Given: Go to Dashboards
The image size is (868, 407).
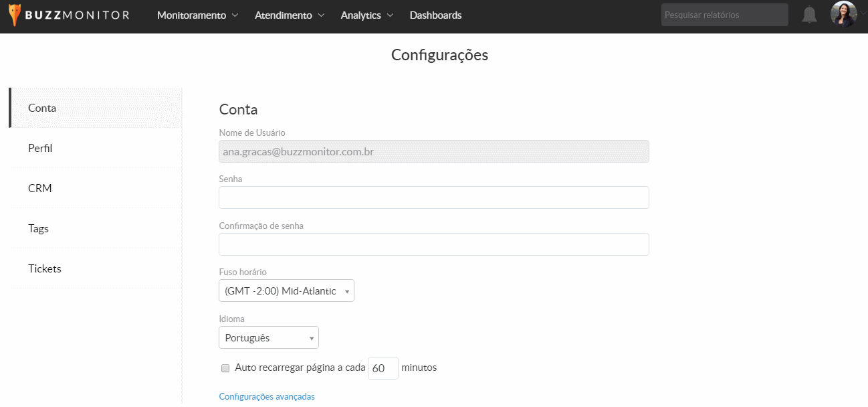Looking at the screenshot, I should 435,15.
